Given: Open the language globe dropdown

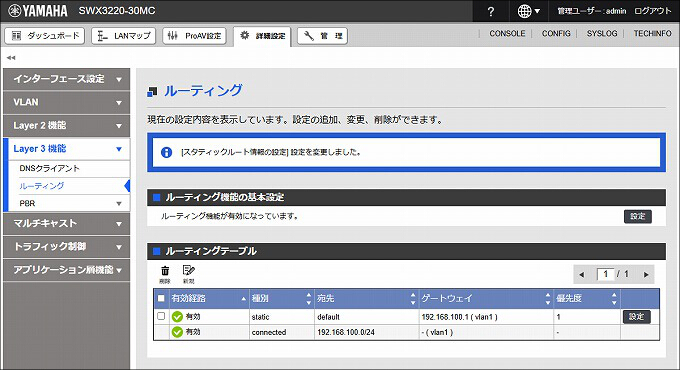Looking at the screenshot, I should tap(529, 11).
